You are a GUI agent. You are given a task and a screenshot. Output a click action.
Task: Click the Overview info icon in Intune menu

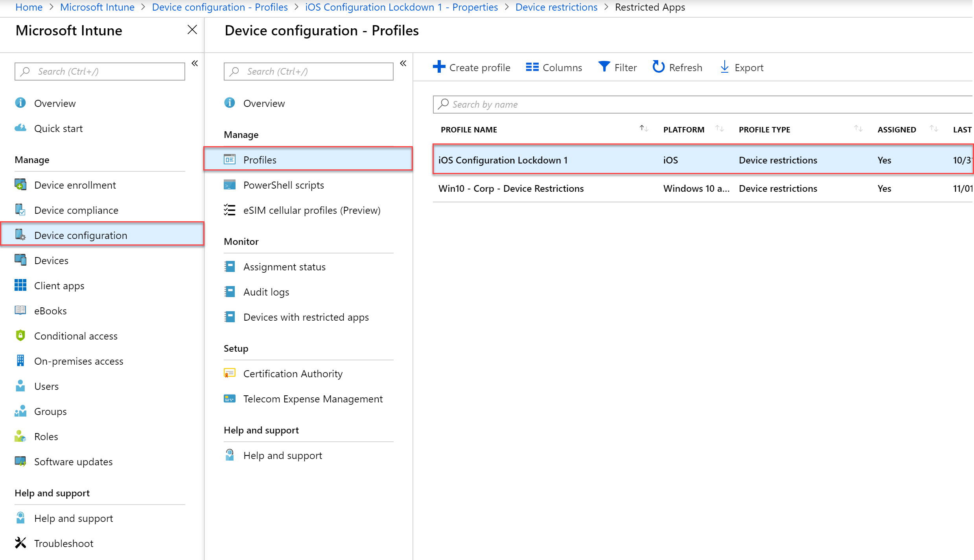pos(20,103)
